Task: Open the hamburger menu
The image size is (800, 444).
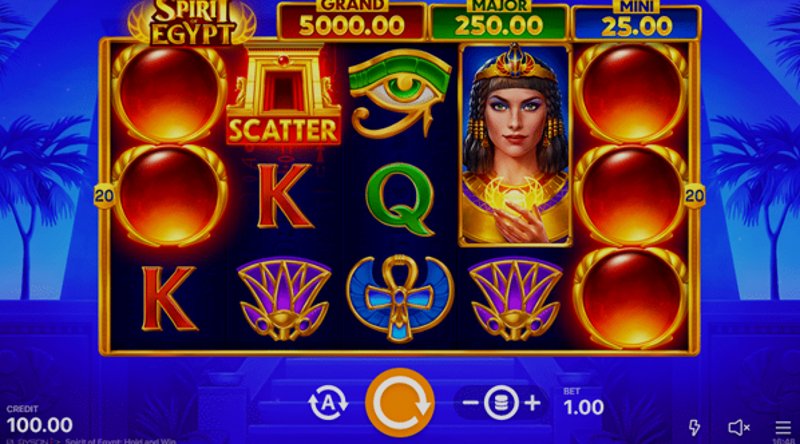Action: click(x=783, y=428)
